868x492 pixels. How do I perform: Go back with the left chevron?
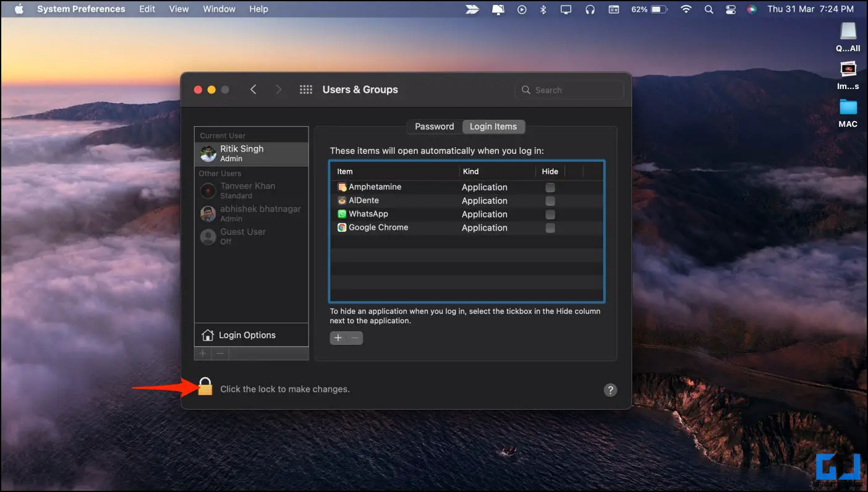(253, 90)
